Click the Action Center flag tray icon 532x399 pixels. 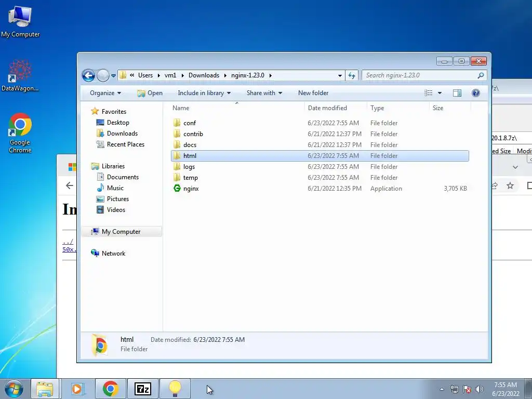[x=467, y=389]
